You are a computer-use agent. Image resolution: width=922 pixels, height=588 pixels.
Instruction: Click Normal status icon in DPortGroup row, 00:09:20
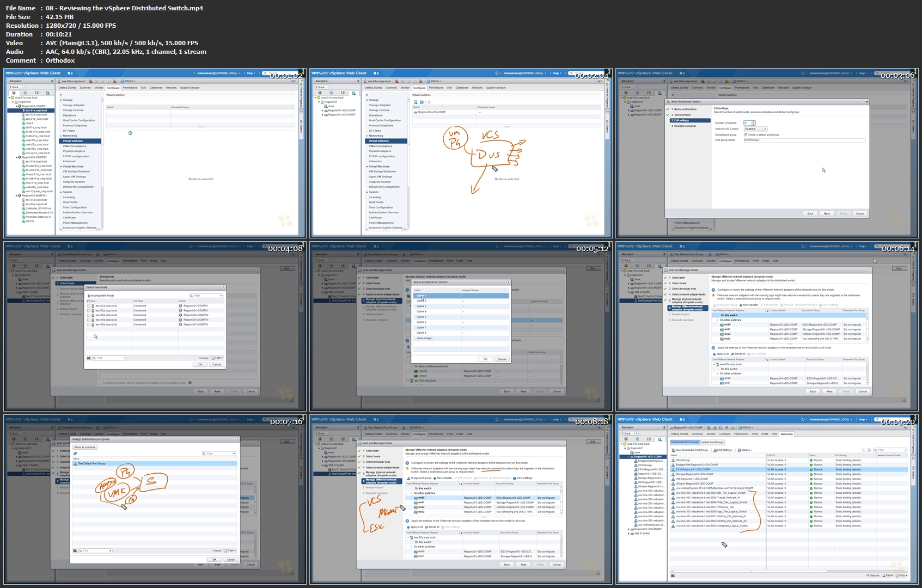click(811, 461)
